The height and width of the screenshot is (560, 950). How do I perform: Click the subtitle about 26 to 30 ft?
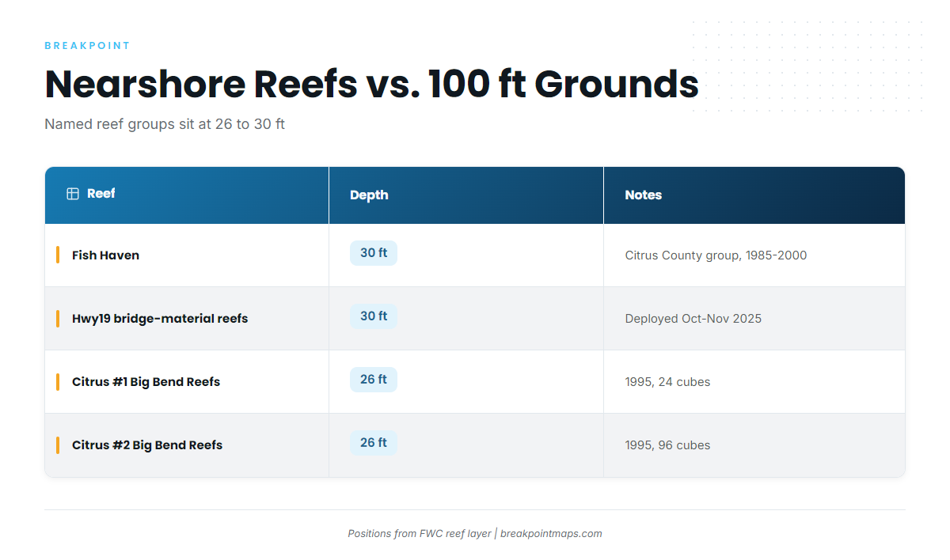165,124
